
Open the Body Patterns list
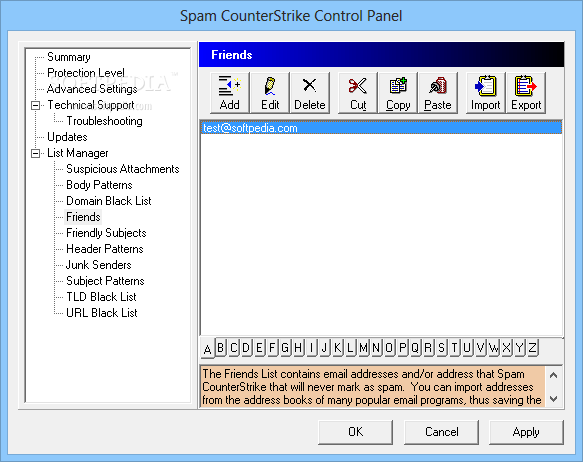[x=99, y=185]
